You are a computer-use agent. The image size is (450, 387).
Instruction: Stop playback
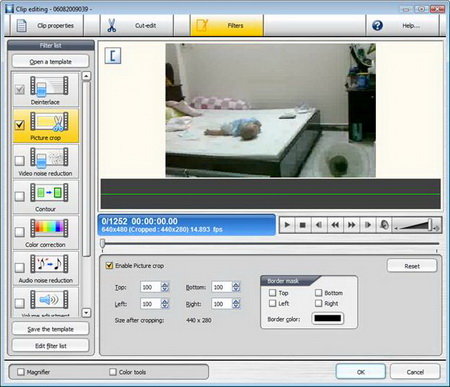[x=303, y=225]
